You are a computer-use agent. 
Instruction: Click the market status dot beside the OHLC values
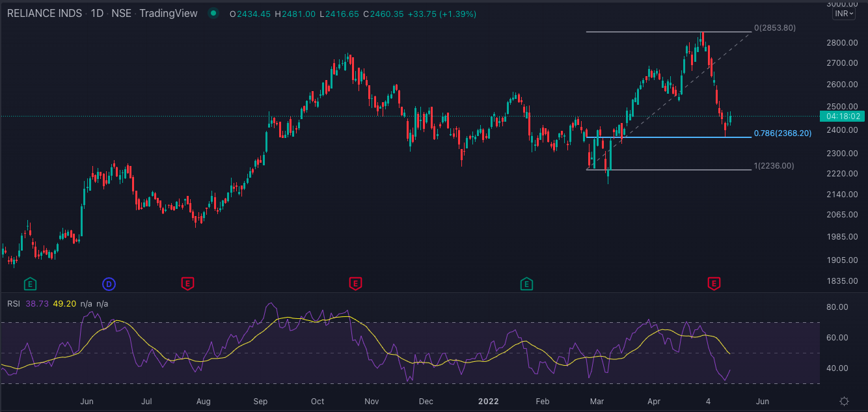[213, 13]
